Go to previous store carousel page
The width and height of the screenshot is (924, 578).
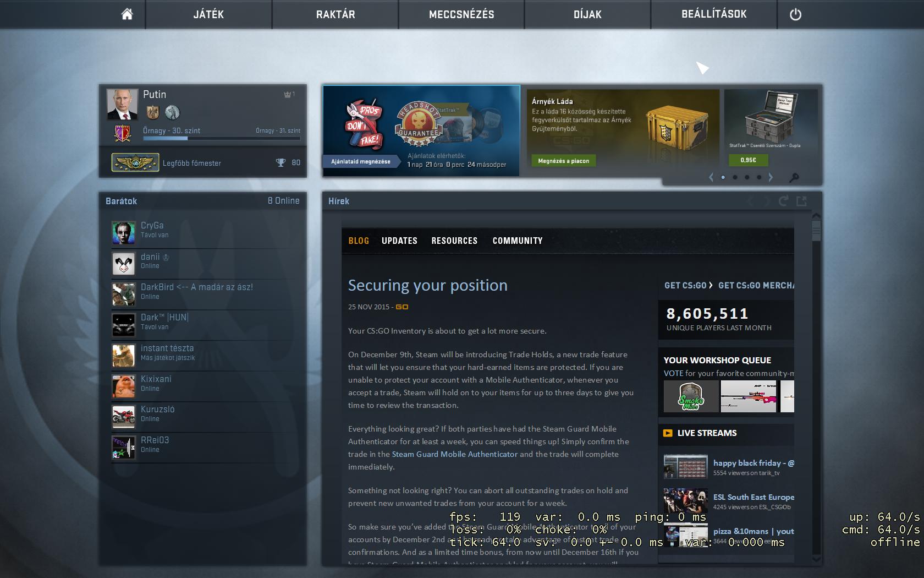coord(711,177)
